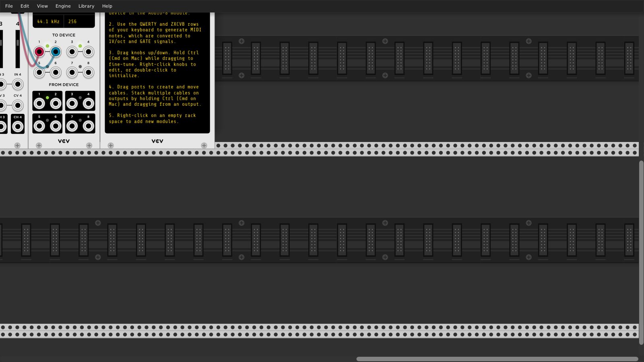This screenshot has width=644, height=362.
Task: Click the From Device output port 4
Action: point(89,103)
